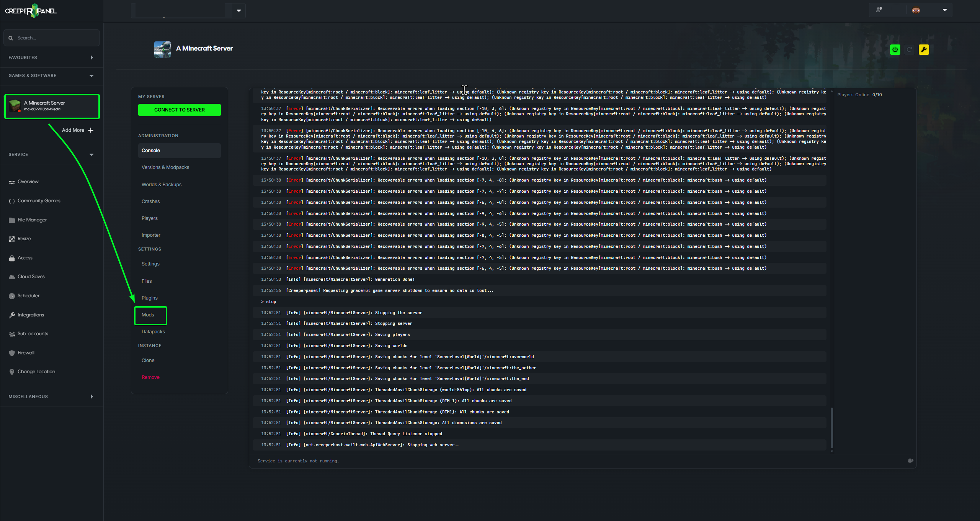Click the 'Saving players' log line

(539, 335)
